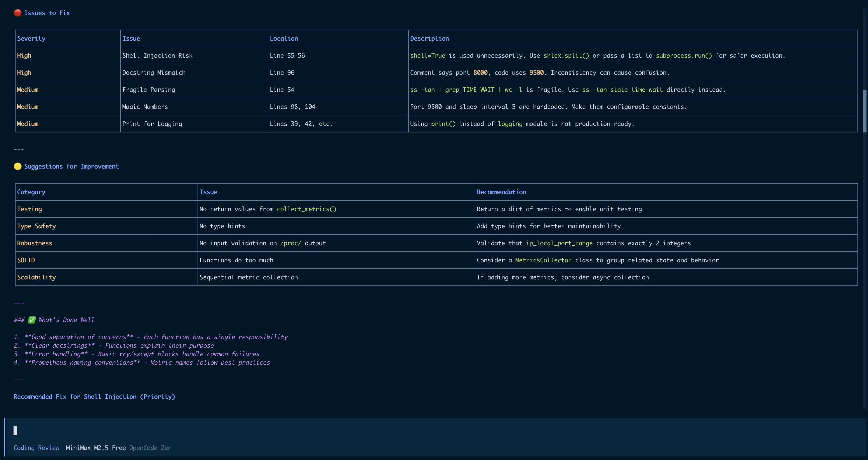The height and width of the screenshot is (460, 868).
Task: Click the collect_metrics() code text
Action: coord(306,209)
